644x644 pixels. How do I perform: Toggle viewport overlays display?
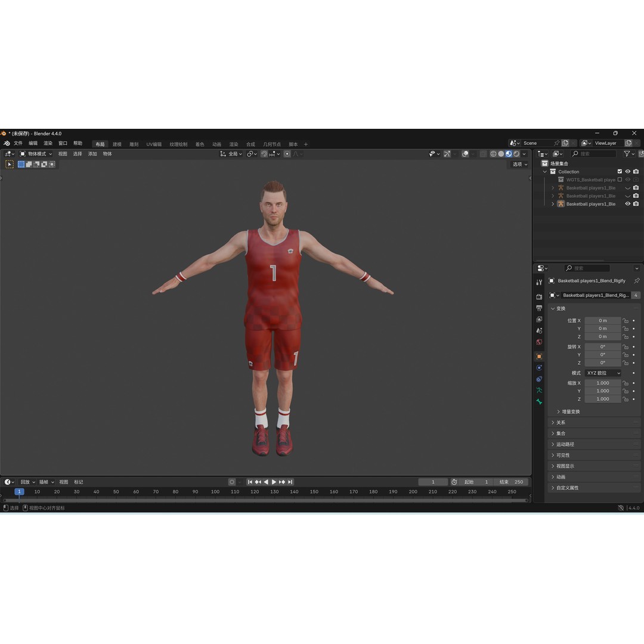pos(465,154)
